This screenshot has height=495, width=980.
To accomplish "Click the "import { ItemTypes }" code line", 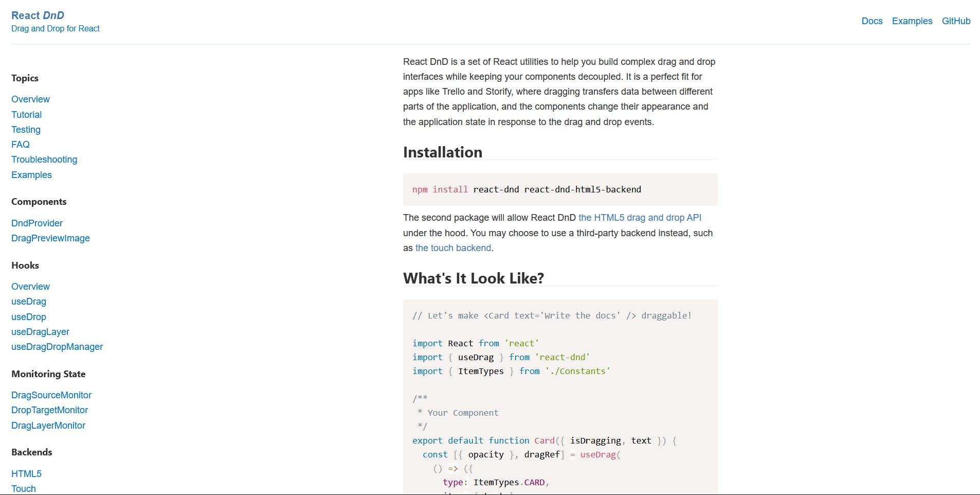I will point(511,371).
